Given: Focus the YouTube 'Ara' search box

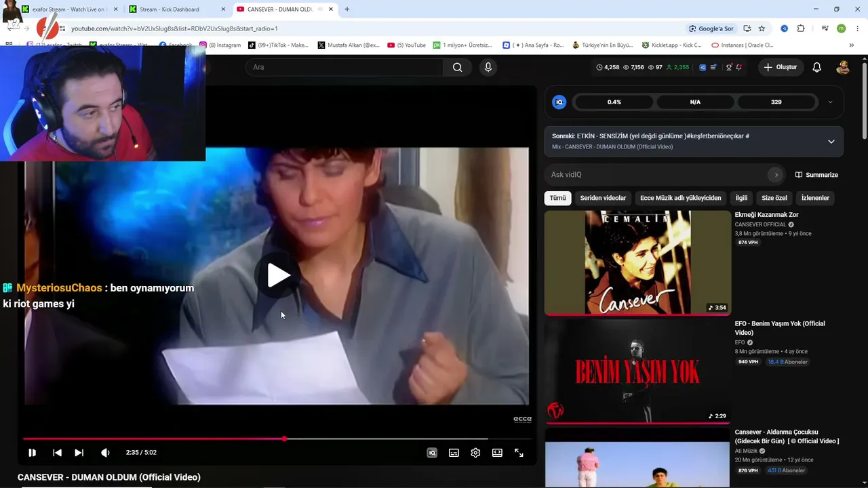Looking at the screenshot, I should click(346, 67).
